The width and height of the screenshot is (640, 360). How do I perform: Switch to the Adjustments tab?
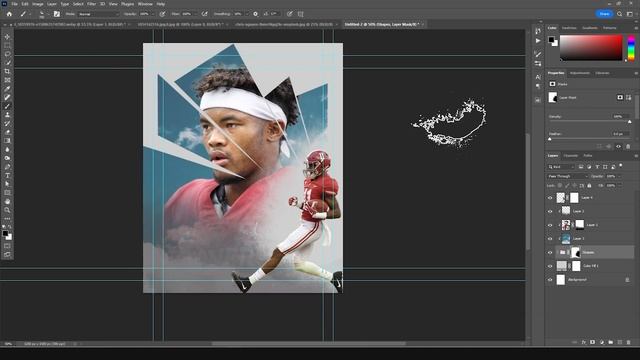[x=580, y=73]
